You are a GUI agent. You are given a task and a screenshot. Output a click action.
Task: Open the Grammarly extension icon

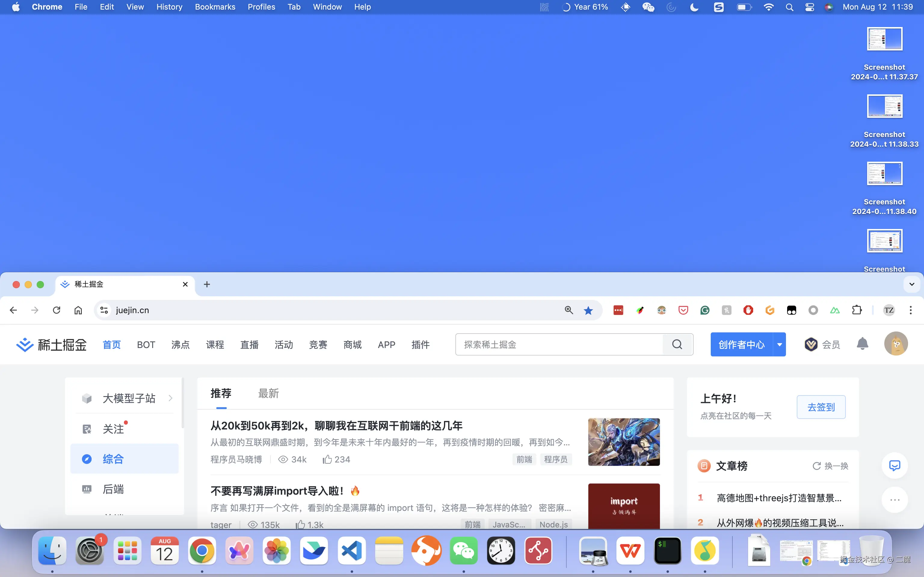[704, 310]
